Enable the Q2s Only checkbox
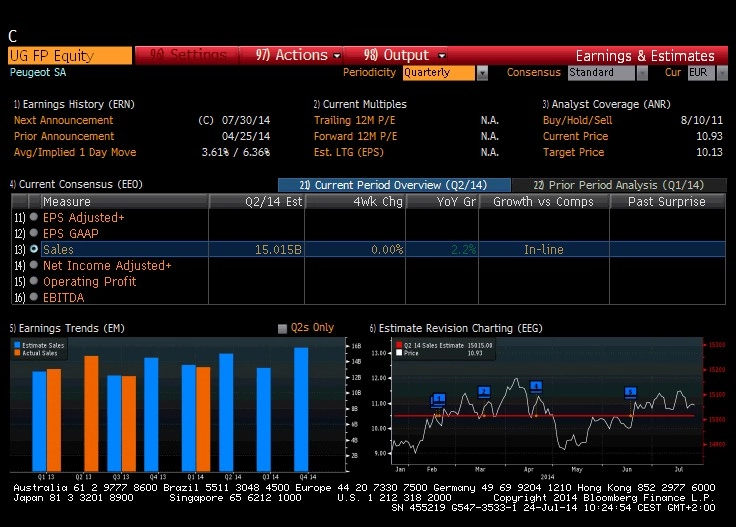736x527 pixels. click(282, 328)
